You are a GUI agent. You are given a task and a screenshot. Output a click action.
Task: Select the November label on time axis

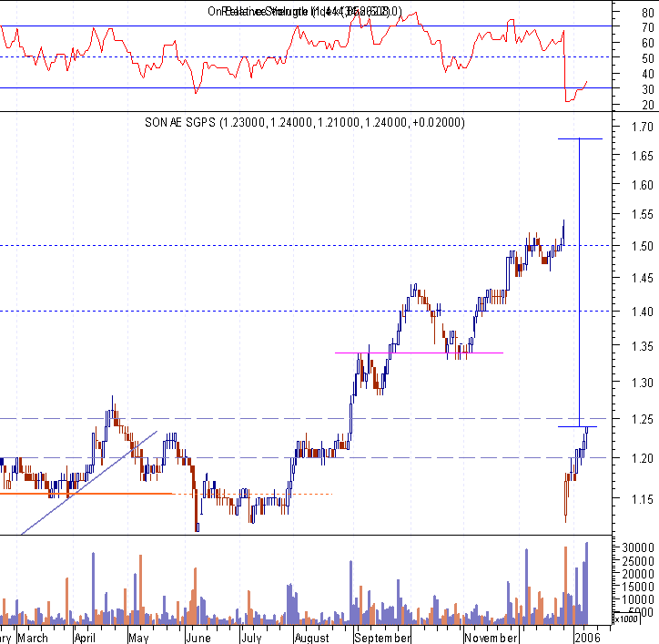pyautogui.click(x=491, y=638)
